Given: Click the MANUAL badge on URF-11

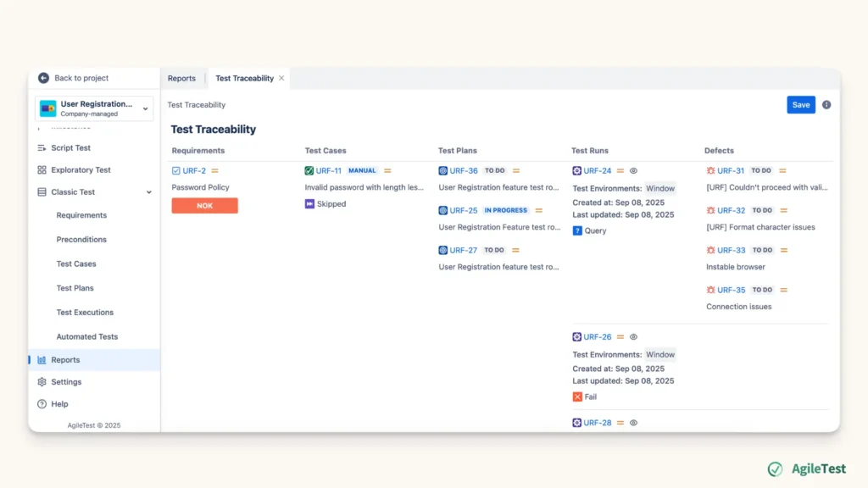Looking at the screenshot, I should (362, 171).
